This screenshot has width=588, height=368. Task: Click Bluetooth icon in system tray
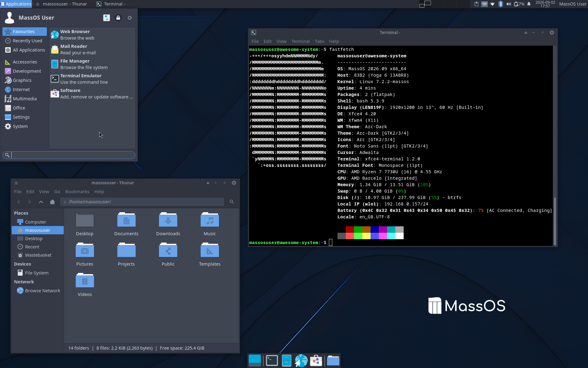[x=501, y=4]
